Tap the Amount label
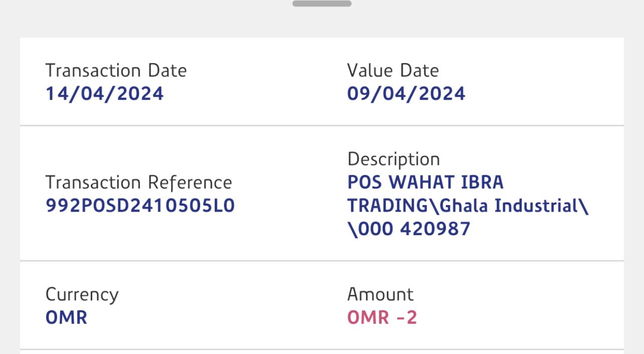Image resolution: width=644 pixels, height=354 pixels. 380,294
